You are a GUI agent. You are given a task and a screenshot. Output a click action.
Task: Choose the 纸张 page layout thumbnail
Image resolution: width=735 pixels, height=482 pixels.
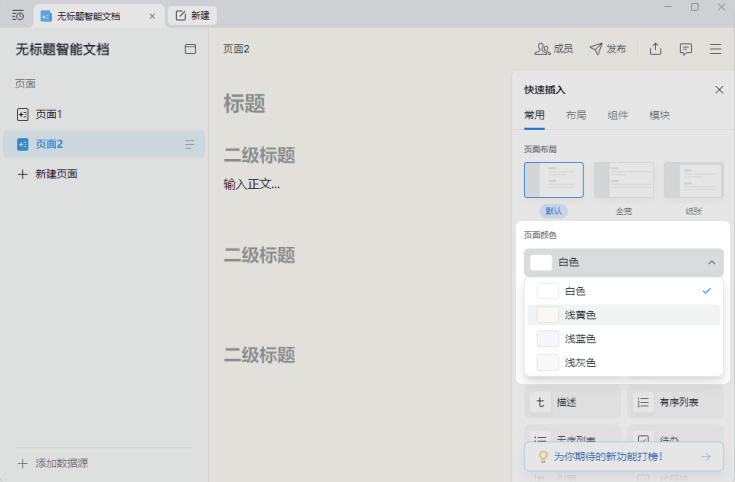(x=694, y=180)
